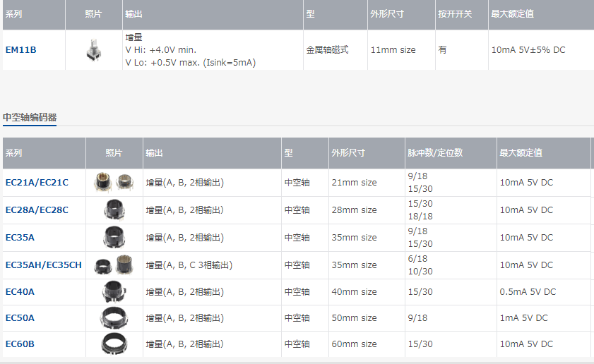Click the EC21A/EC21C product photo
The width and height of the screenshot is (594, 364).
[x=114, y=183]
